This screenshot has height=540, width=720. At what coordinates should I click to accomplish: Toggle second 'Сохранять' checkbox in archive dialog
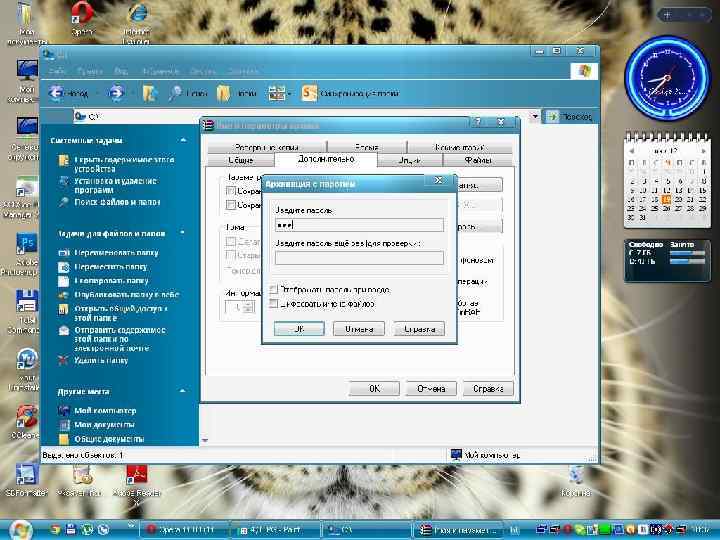[231, 205]
